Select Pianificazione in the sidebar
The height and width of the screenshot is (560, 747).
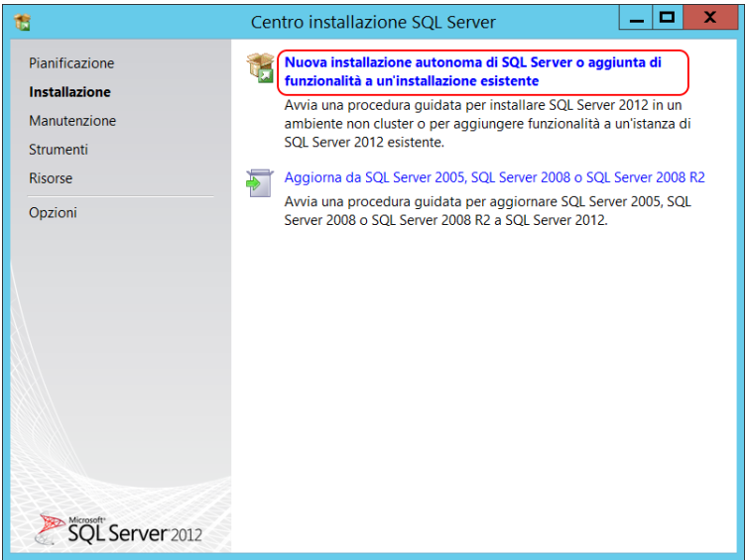tap(71, 63)
